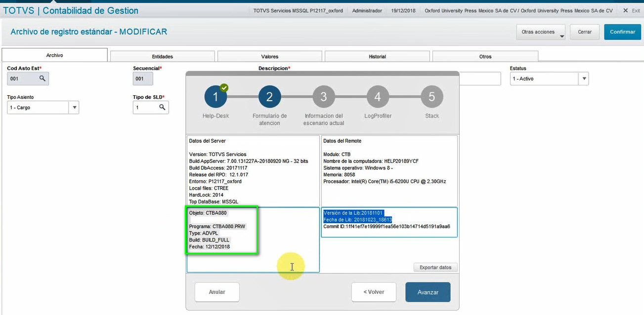Click the Local files: CTREE line

pyautogui.click(x=209, y=188)
